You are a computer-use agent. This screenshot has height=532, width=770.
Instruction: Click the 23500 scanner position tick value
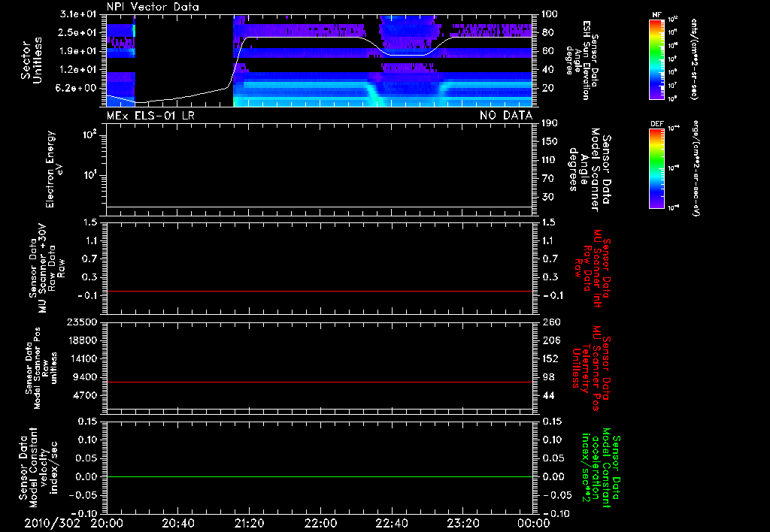81,322
